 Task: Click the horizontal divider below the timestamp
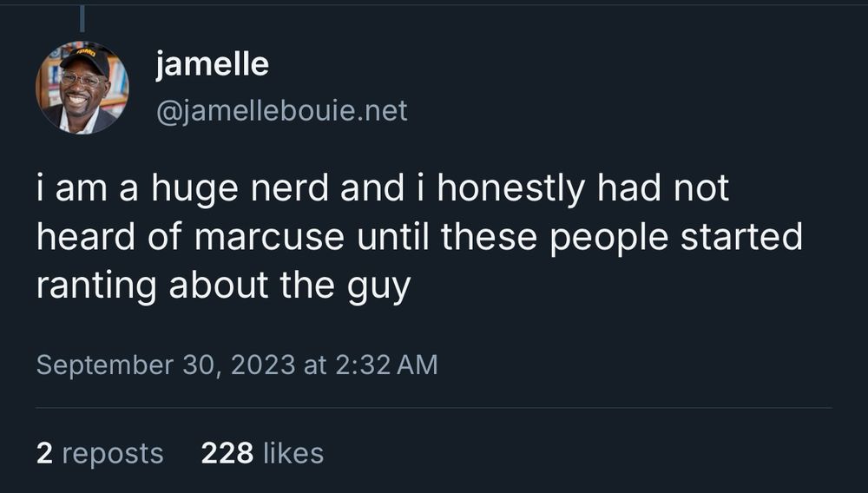tap(434, 407)
